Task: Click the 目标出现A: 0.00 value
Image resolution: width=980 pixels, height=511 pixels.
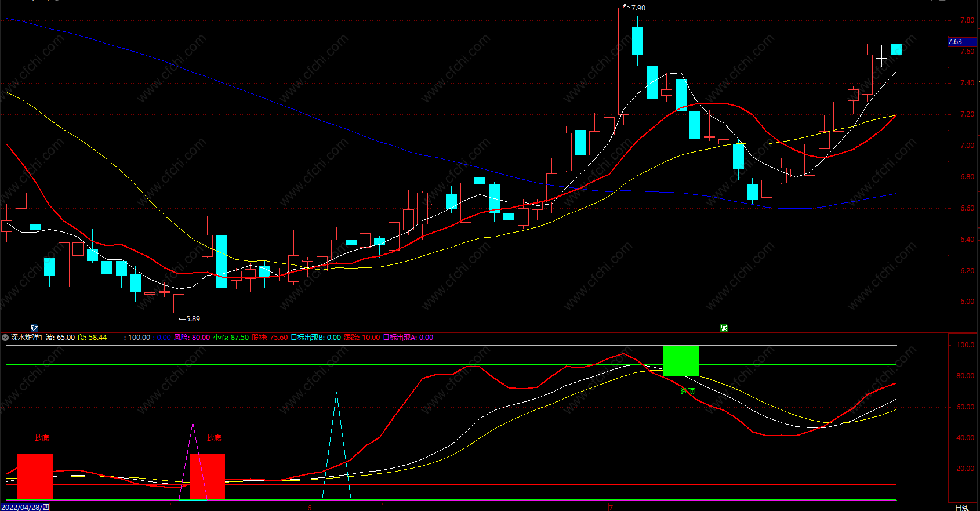Action: (x=408, y=338)
